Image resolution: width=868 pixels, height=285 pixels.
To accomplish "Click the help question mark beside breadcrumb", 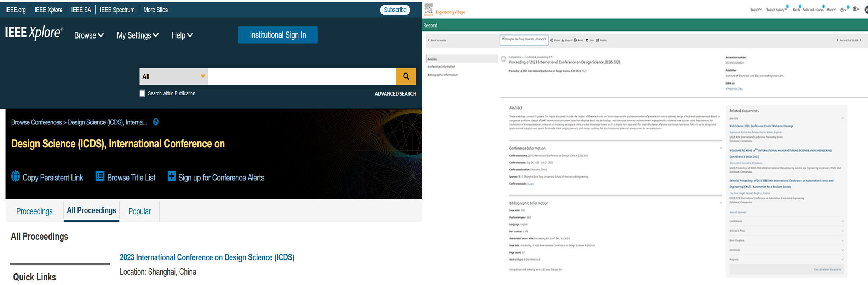I will coord(156,122).
